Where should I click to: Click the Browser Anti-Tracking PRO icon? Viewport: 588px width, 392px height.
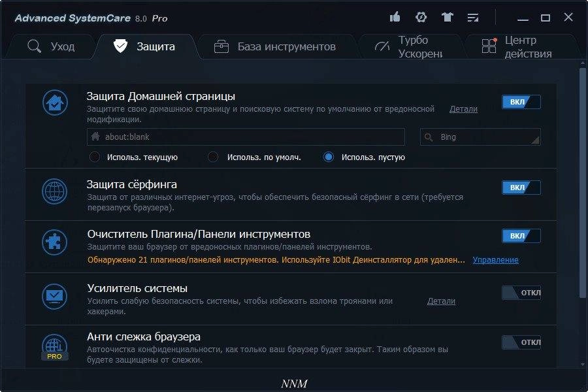pyautogui.click(x=55, y=347)
